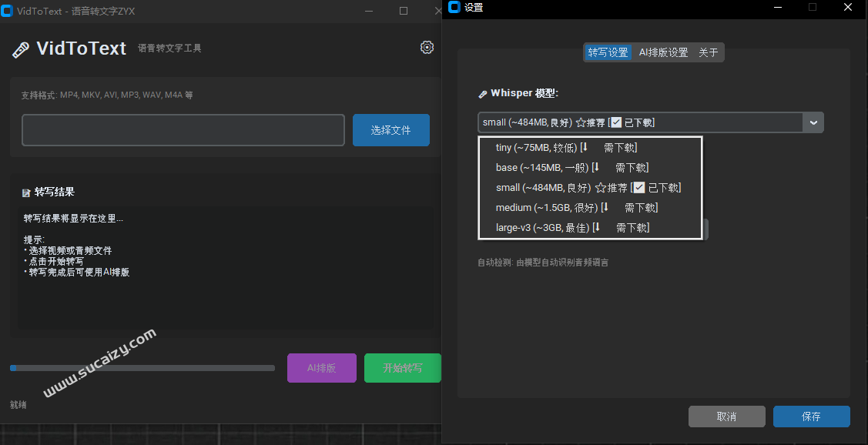The width and height of the screenshot is (868, 445).
Task: Click the file path input field
Action: click(183, 129)
